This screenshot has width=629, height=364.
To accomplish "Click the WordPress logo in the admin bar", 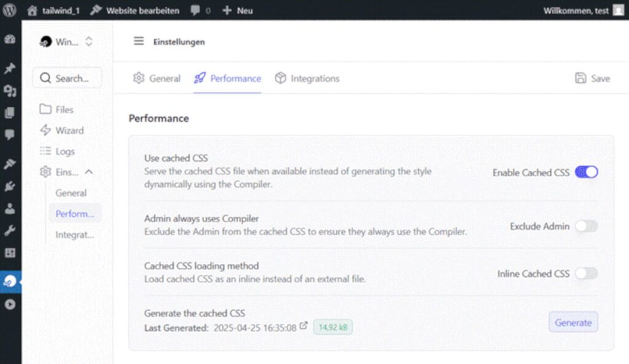I will pos(9,10).
